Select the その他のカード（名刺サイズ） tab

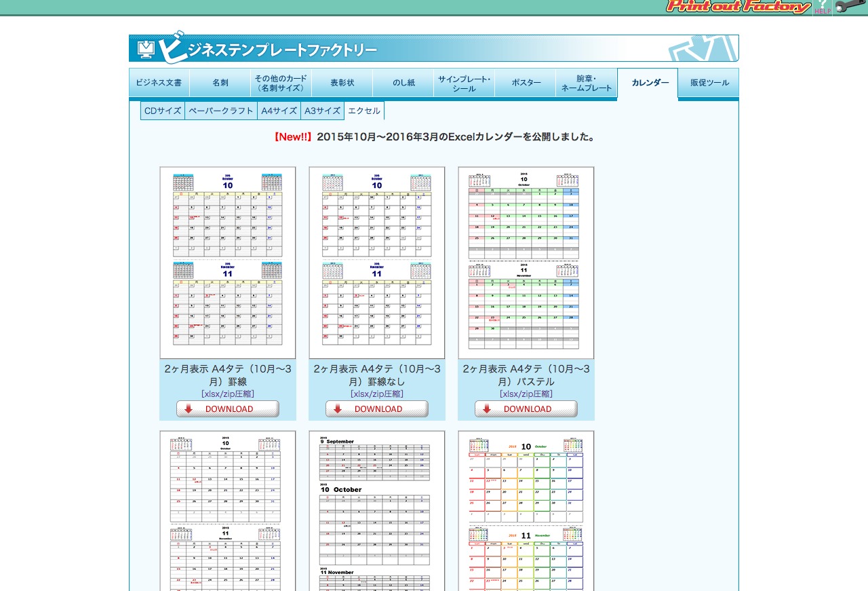(x=281, y=83)
